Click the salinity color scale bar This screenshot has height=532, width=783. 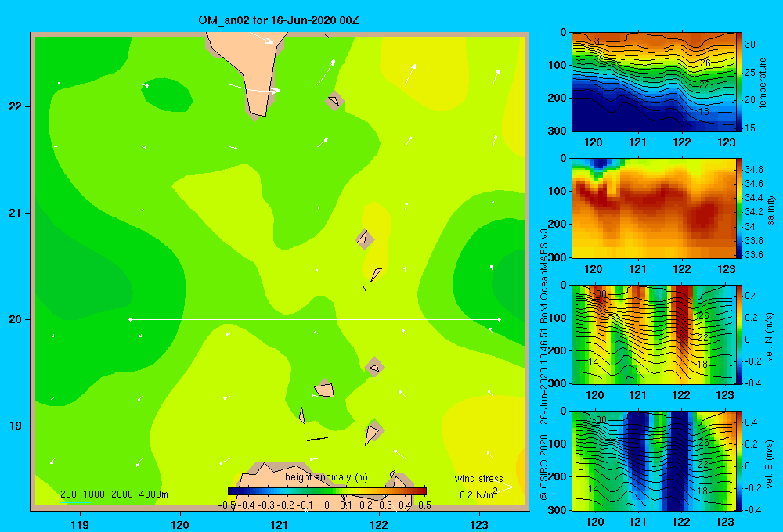739,208
